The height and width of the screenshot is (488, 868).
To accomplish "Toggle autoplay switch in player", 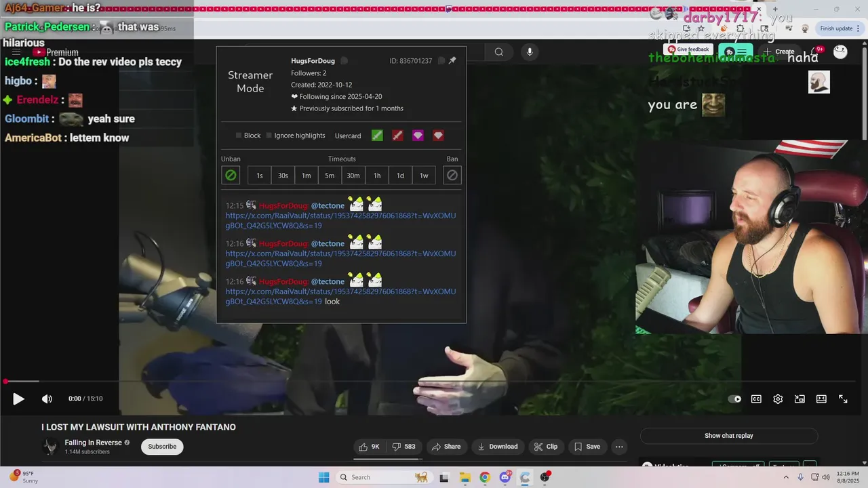I will click(x=734, y=399).
